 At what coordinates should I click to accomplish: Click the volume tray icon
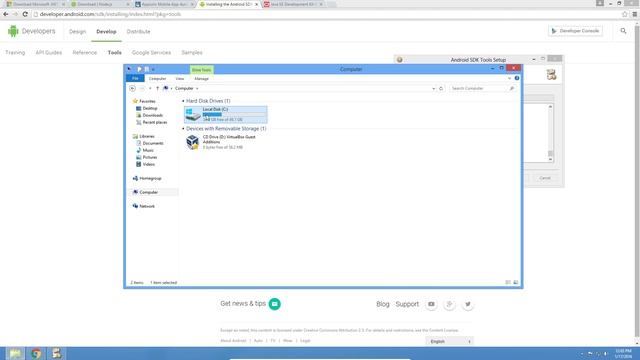click(606, 354)
